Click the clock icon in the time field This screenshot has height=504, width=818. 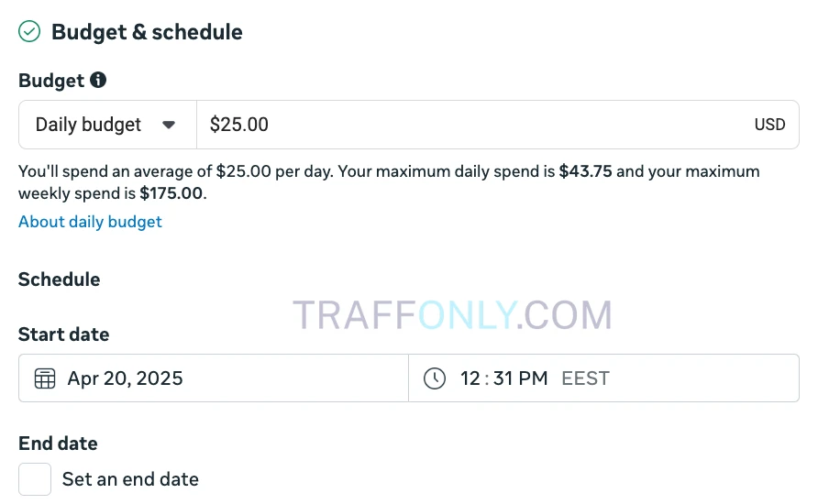click(x=435, y=378)
